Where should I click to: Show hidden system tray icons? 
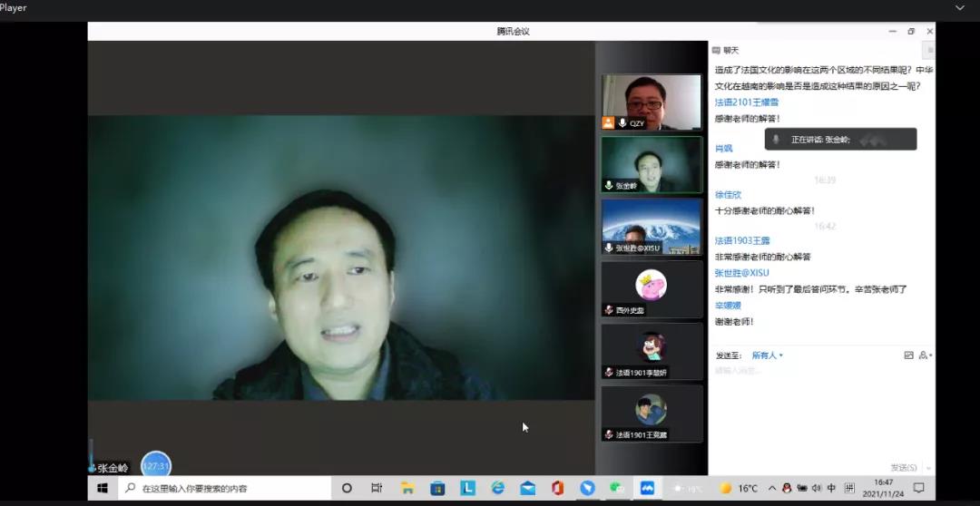pyautogui.click(x=771, y=488)
